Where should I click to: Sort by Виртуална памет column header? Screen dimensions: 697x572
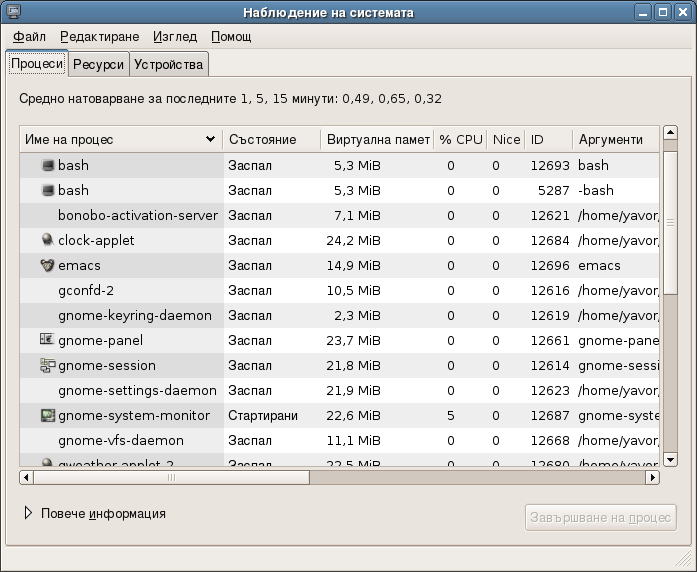377,139
